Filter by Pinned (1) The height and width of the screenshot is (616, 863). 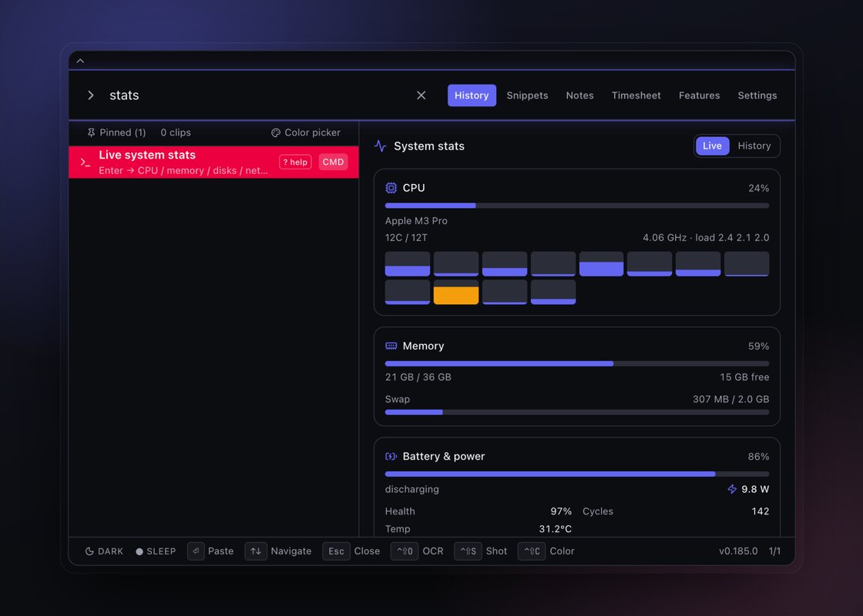coord(116,132)
